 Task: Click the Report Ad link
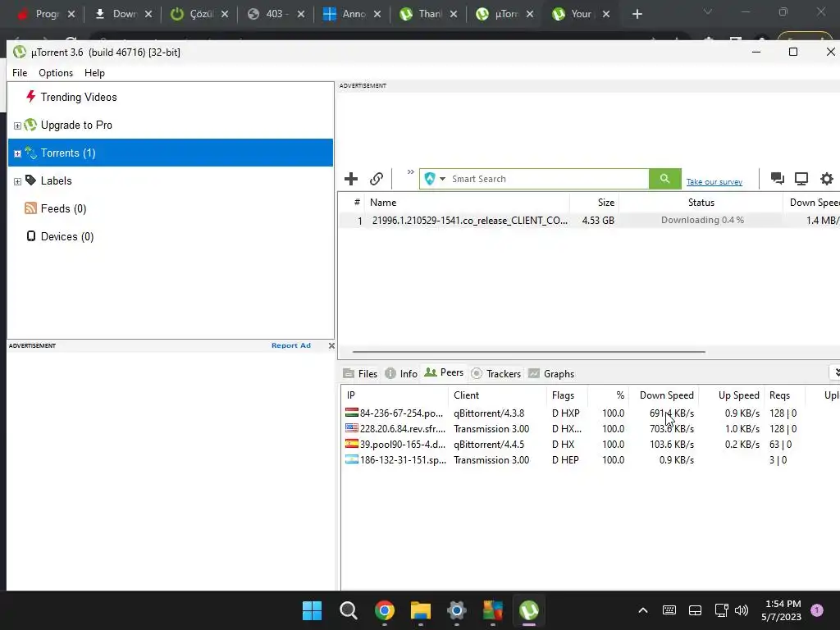pyautogui.click(x=291, y=345)
